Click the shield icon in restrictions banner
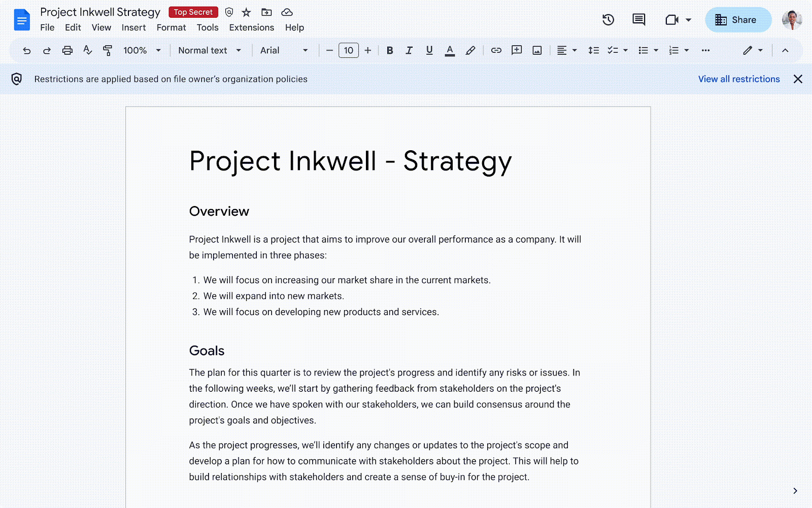This screenshot has width=812, height=508. [17, 79]
